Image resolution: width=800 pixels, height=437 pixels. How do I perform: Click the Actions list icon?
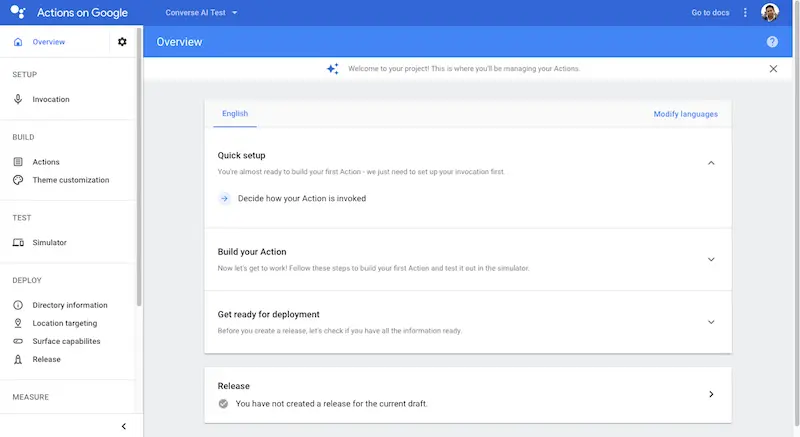coord(18,162)
